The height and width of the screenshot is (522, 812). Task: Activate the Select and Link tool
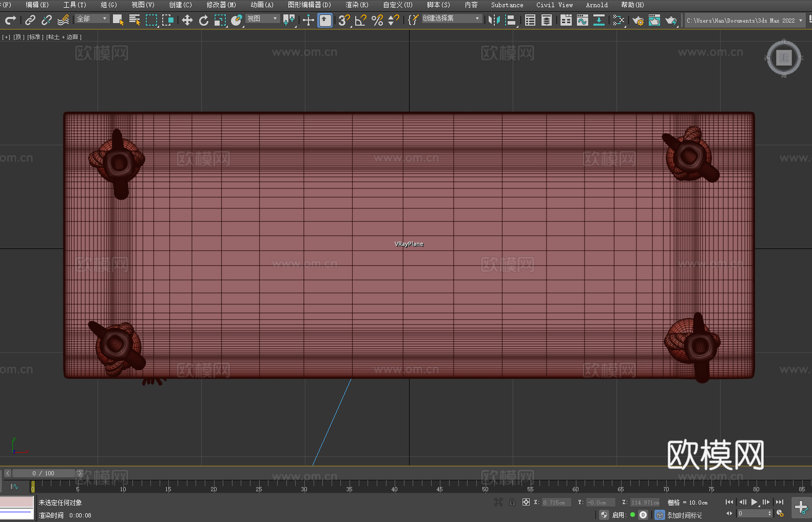30,20
